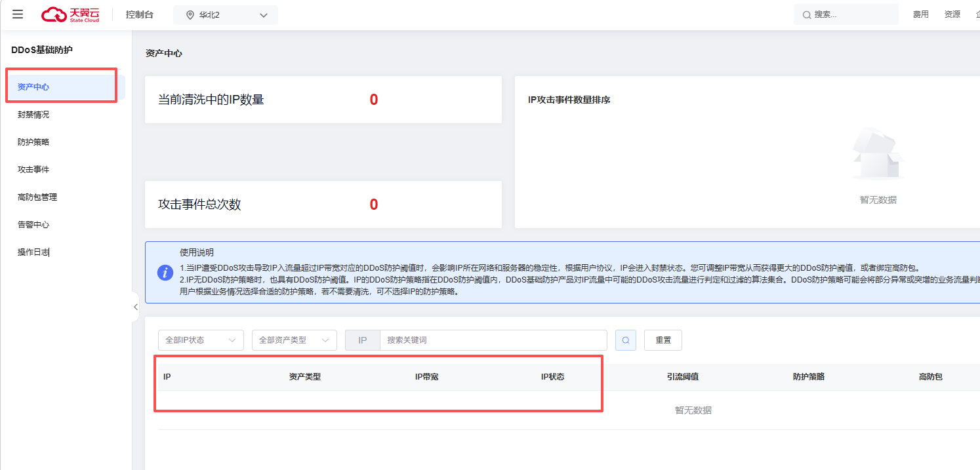Viewport: 980px width, 470px height.
Task: Open 防护策略 sidebar item
Action: [x=33, y=142]
